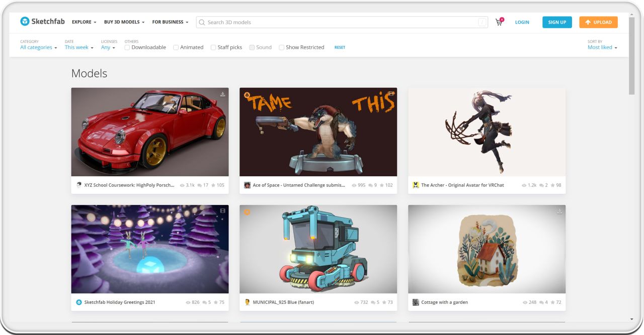
Task: Open the This week date dropdown
Action: tap(79, 47)
